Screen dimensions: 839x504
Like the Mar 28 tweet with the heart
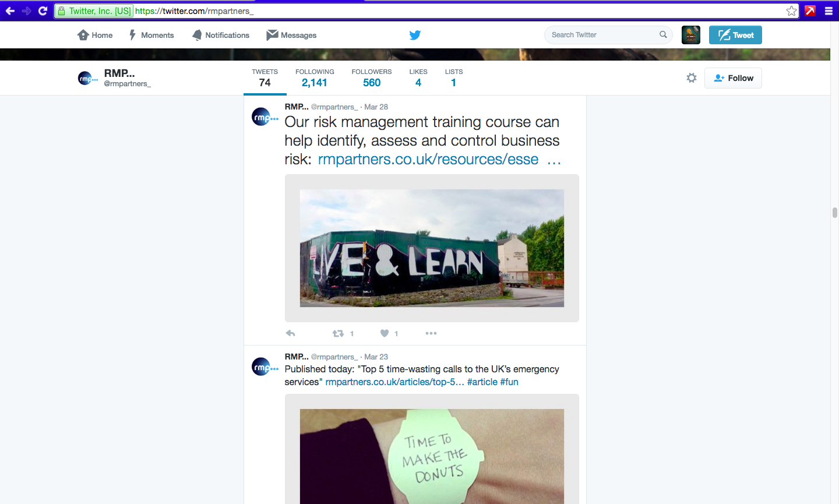pyautogui.click(x=385, y=333)
